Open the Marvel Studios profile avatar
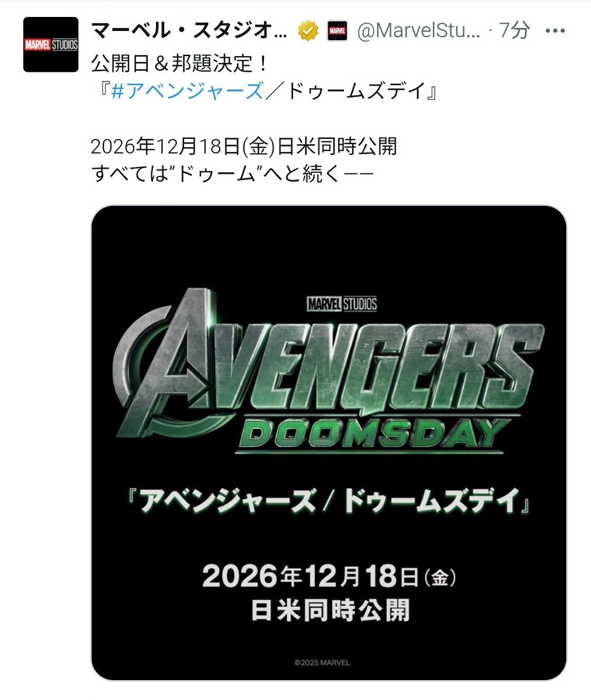Screen dimensions: 591x700 click(51, 44)
